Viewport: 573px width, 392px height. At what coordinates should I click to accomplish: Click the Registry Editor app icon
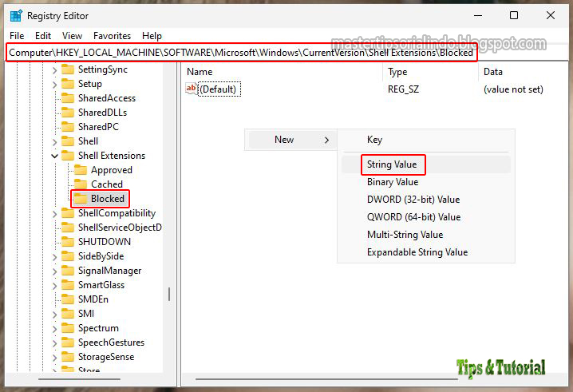16,16
